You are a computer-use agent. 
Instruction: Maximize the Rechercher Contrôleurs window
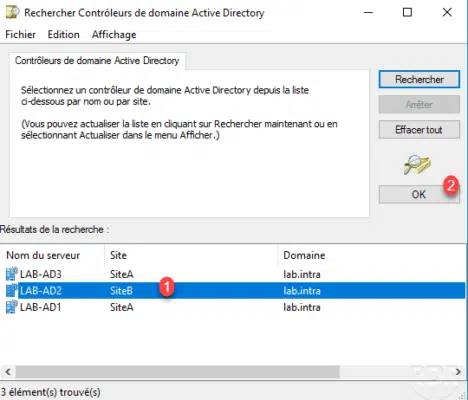click(x=407, y=13)
